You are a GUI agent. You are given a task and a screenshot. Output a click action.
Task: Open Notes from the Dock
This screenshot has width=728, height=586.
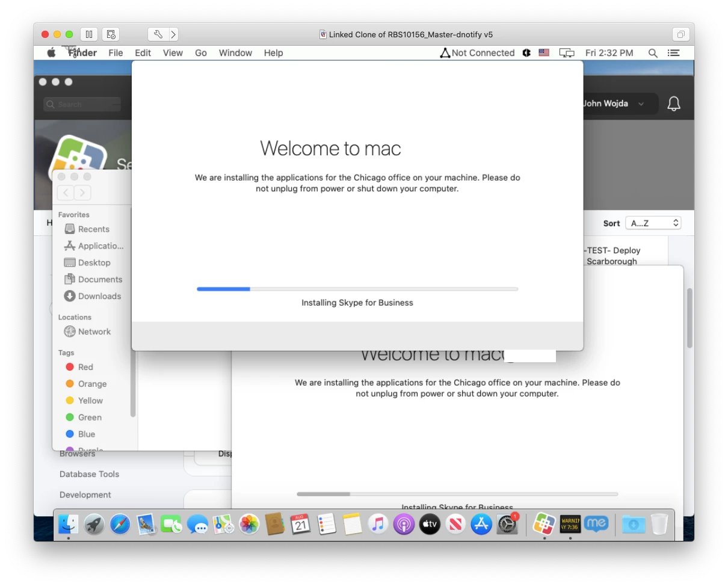(353, 525)
